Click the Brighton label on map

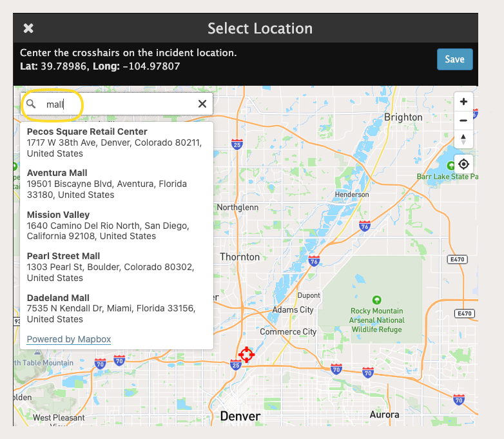403,117
